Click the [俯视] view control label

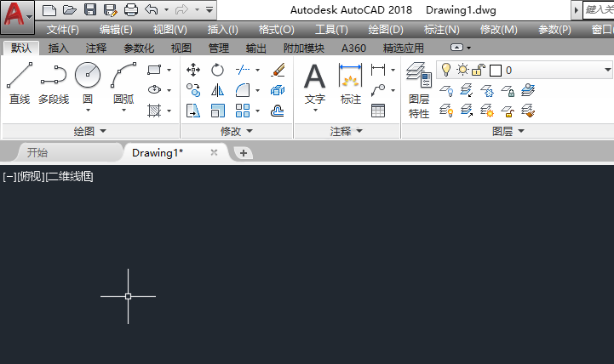coord(31,177)
